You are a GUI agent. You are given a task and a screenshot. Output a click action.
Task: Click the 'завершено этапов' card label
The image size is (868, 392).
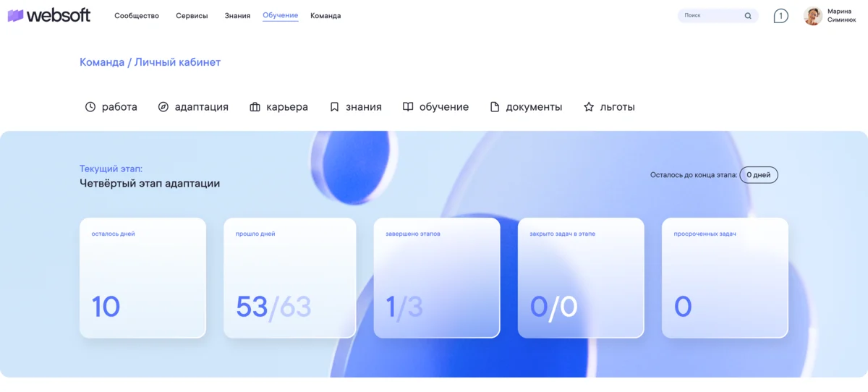click(413, 234)
